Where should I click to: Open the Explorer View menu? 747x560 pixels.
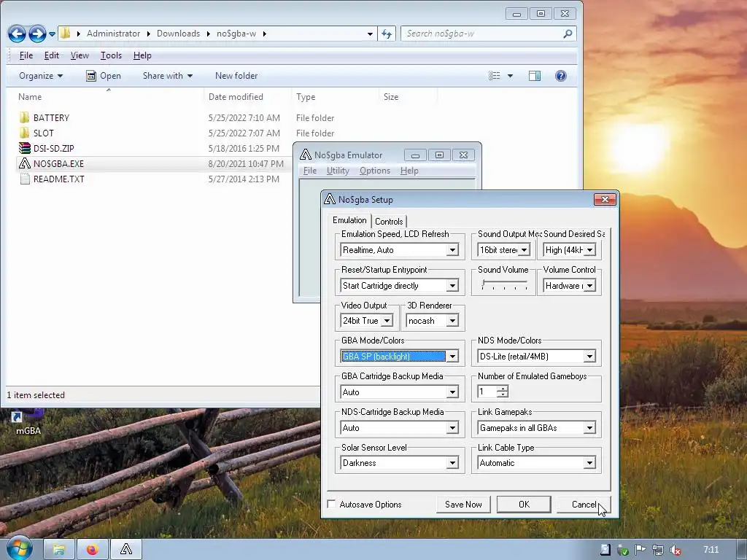click(x=80, y=55)
